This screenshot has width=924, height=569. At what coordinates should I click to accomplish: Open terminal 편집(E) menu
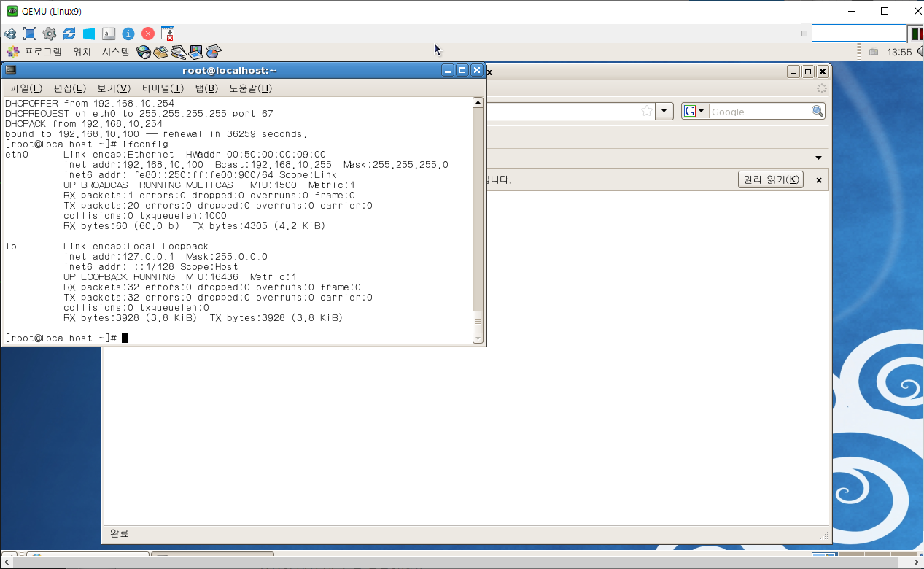point(70,88)
